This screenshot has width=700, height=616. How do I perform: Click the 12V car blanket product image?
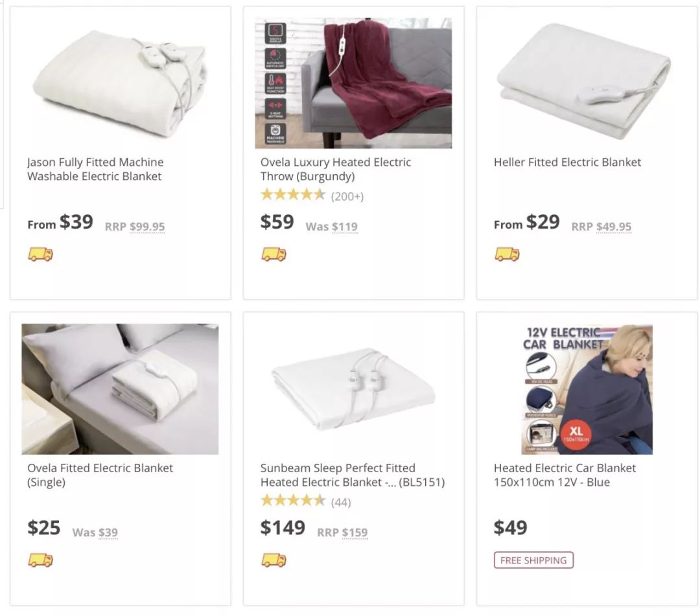587,389
